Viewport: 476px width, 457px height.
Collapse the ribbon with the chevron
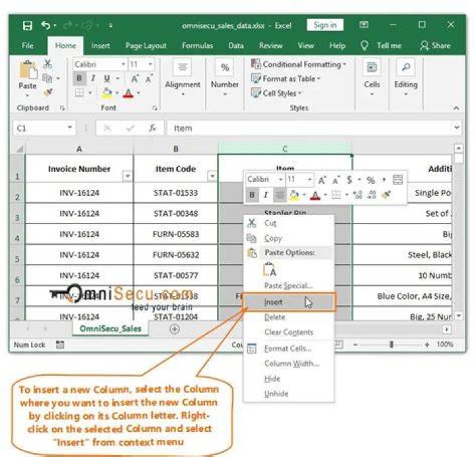(456, 108)
